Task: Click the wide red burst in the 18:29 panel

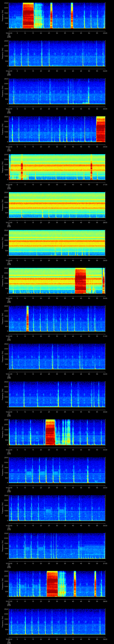Action: (80, 280)
